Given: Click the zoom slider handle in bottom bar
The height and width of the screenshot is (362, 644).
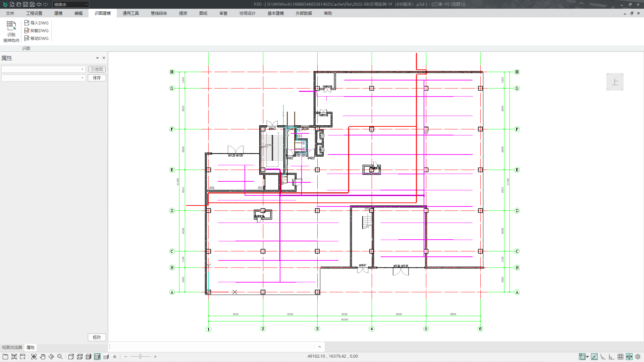Looking at the screenshot, I should [x=140, y=357].
